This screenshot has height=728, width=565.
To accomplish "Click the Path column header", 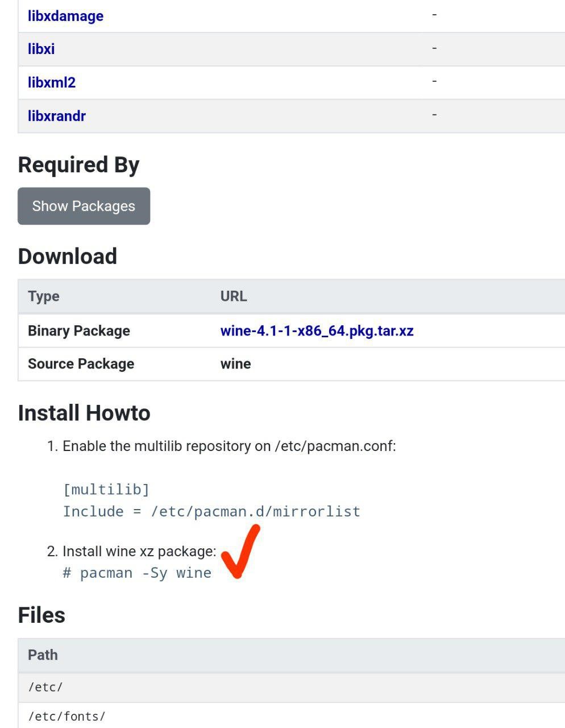I will pyautogui.click(x=43, y=655).
